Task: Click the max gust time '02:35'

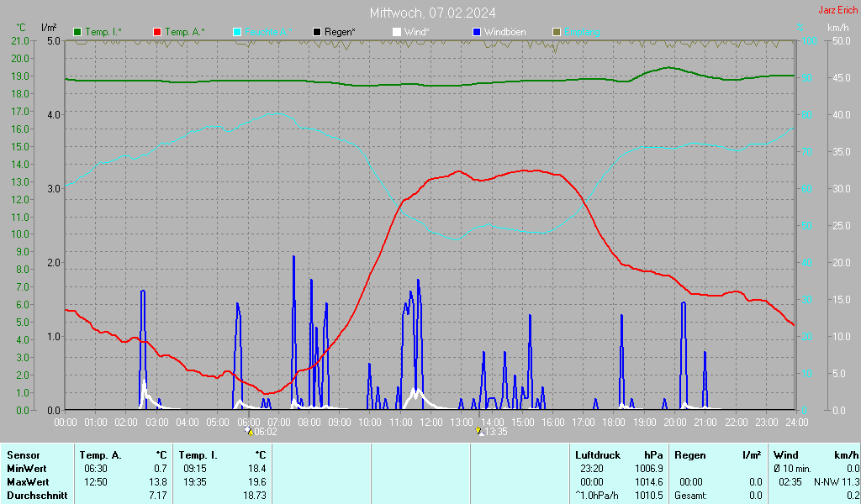Action: click(790, 482)
